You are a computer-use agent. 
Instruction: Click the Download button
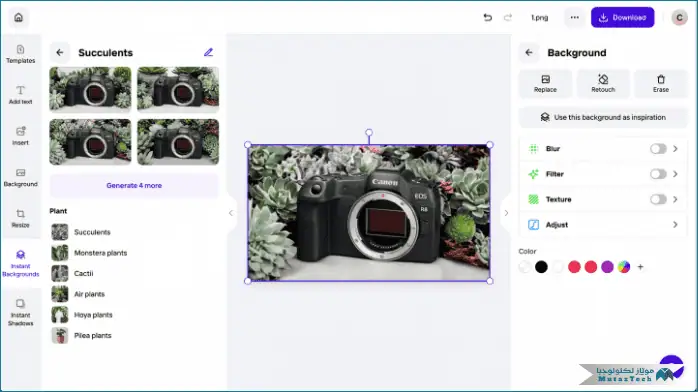(622, 18)
